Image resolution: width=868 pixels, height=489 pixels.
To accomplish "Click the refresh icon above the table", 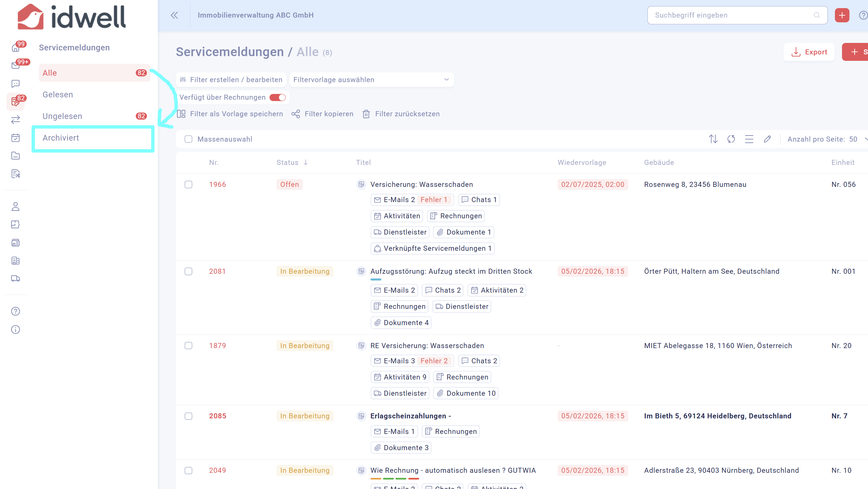I will [x=731, y=139].
